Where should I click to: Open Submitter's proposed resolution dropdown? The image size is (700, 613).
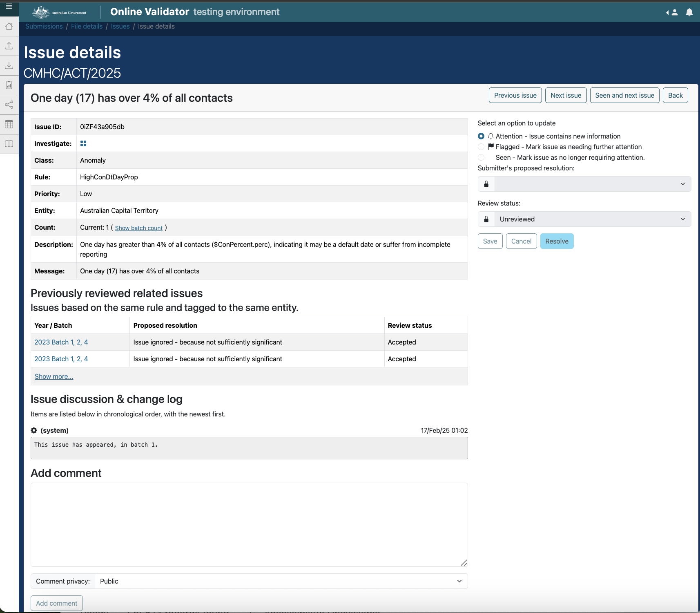[x=592, y=184]
